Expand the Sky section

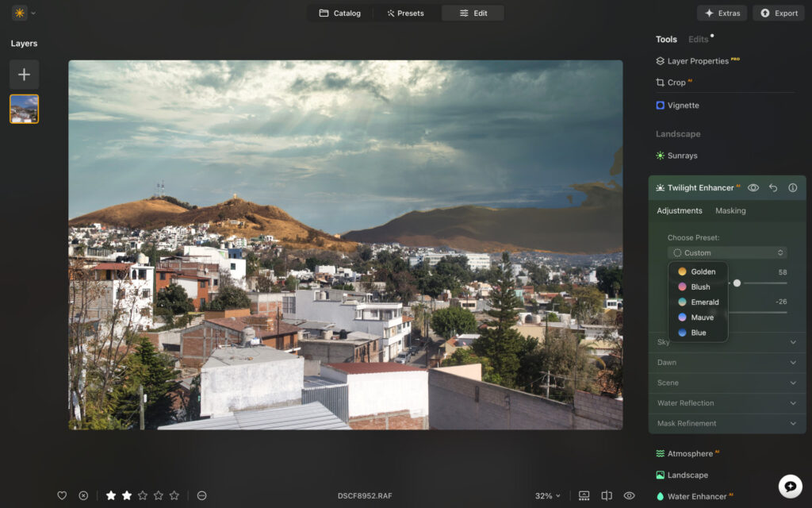click(x=726, y=342)
